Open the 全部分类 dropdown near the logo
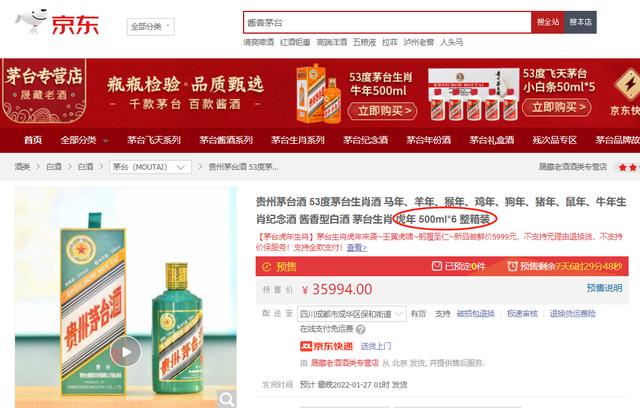This screenshot has width=640, height=408. point(151,27)
